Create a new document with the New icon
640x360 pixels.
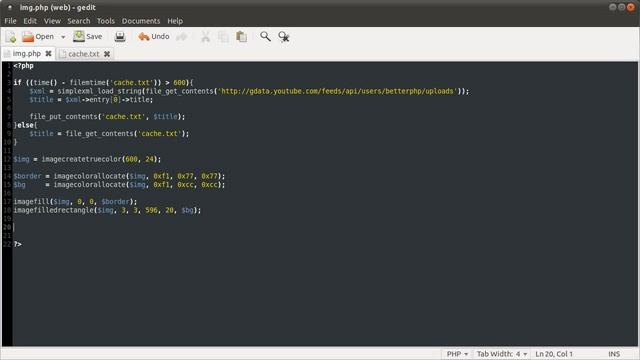(11, 37)
